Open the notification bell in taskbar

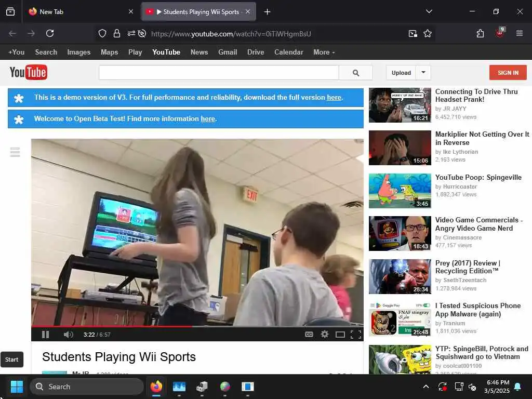[518, 387]
